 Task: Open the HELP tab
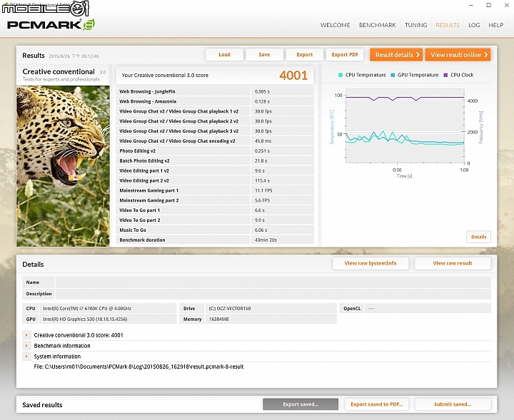[x=495, y=25]
